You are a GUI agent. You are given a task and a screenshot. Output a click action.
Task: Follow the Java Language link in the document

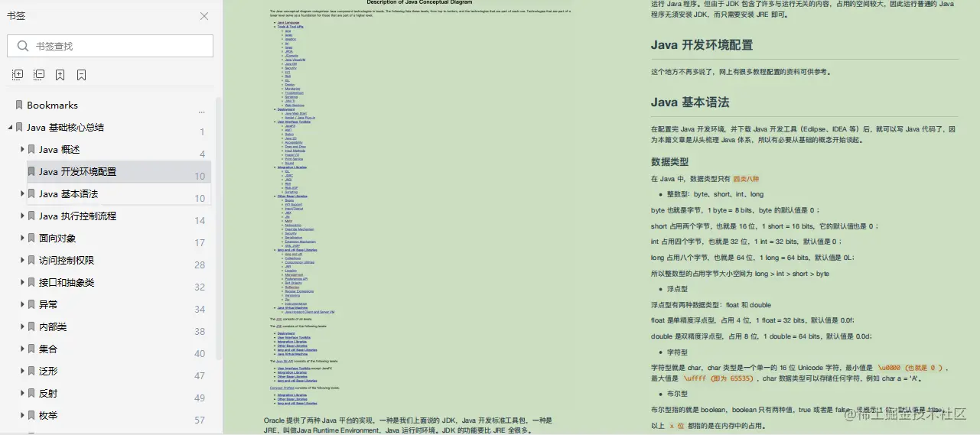[288, 22]
